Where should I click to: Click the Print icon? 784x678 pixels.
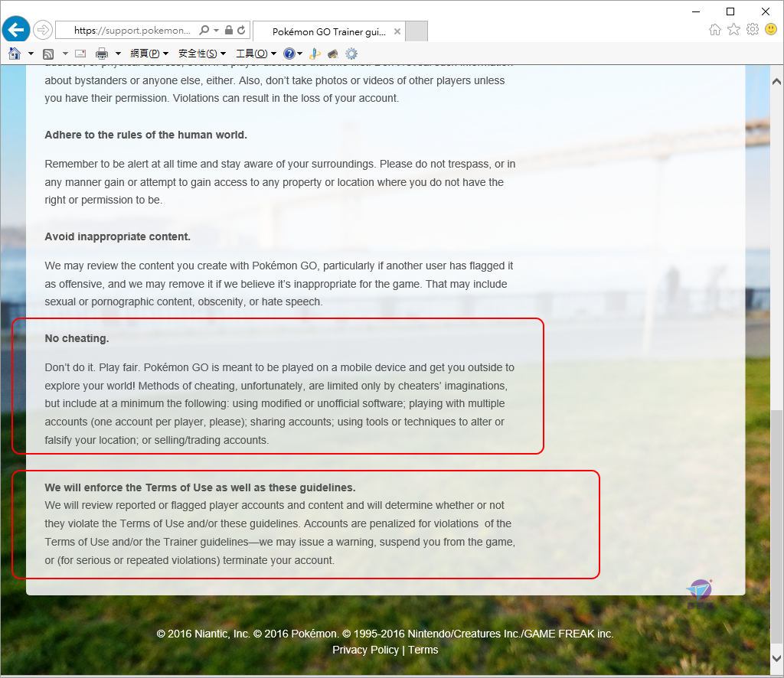[x=102, y=54]
